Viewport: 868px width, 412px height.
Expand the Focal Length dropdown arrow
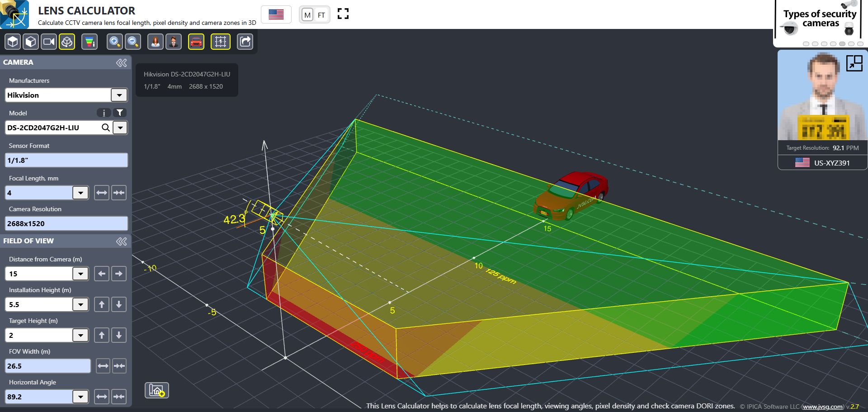[80, 193]
